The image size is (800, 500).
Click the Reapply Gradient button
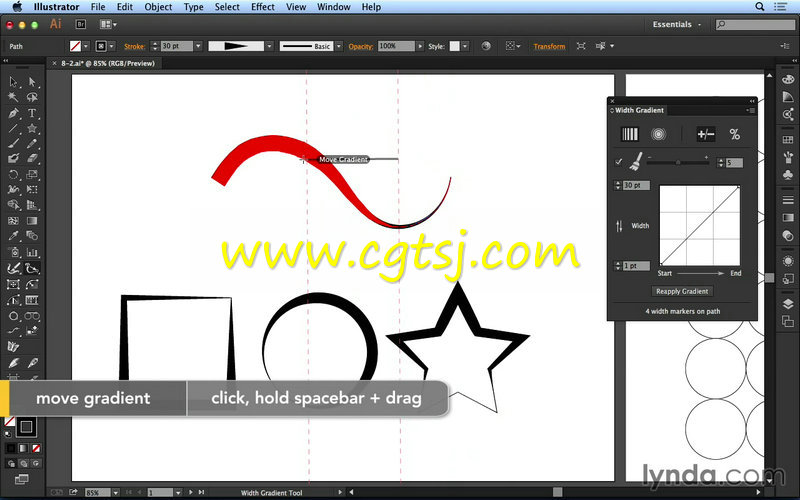682,291
